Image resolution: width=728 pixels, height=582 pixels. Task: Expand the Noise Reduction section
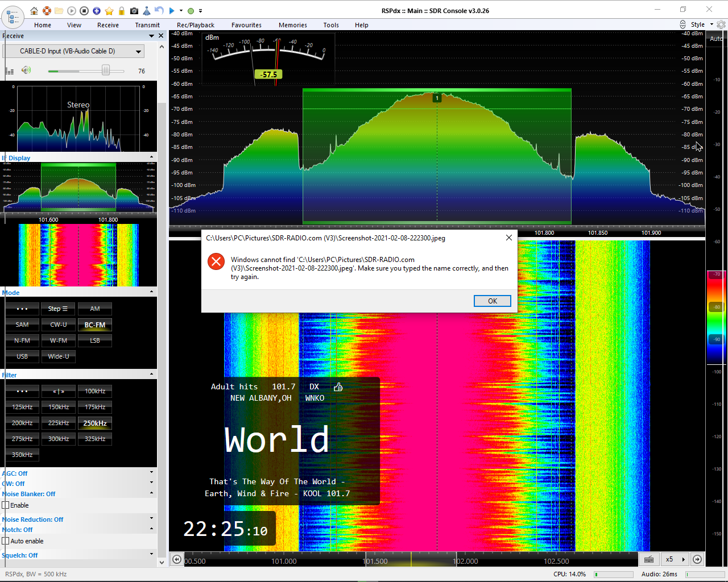click(x=151, y=518)
